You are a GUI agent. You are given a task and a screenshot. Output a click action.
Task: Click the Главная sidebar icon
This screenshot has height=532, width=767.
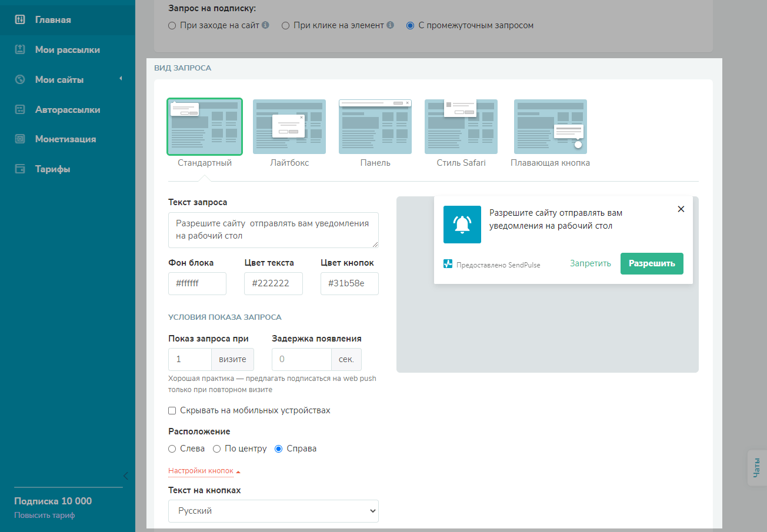tap(20, 20)
